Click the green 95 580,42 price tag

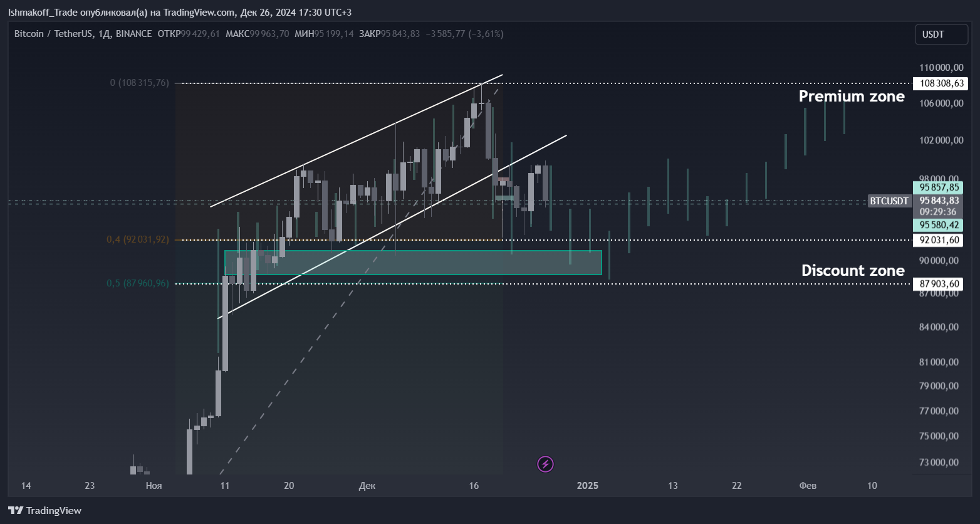939,225
